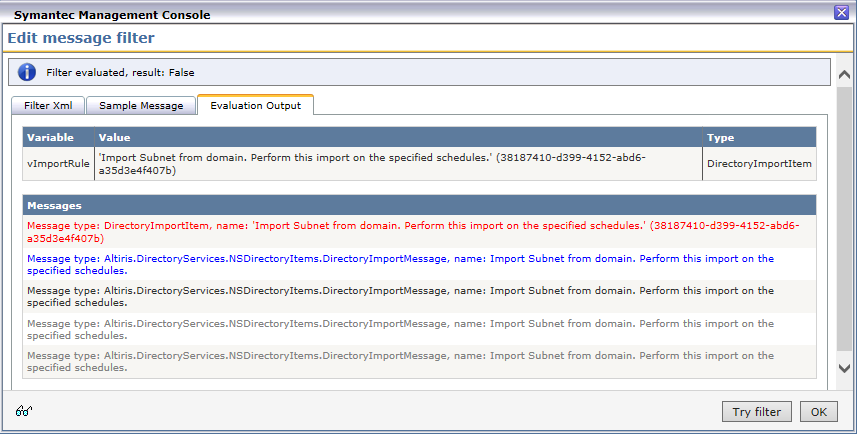Click the glasses icon at bottom left
The height and width of the screenshot is (434, 857).
click(23, 411)
